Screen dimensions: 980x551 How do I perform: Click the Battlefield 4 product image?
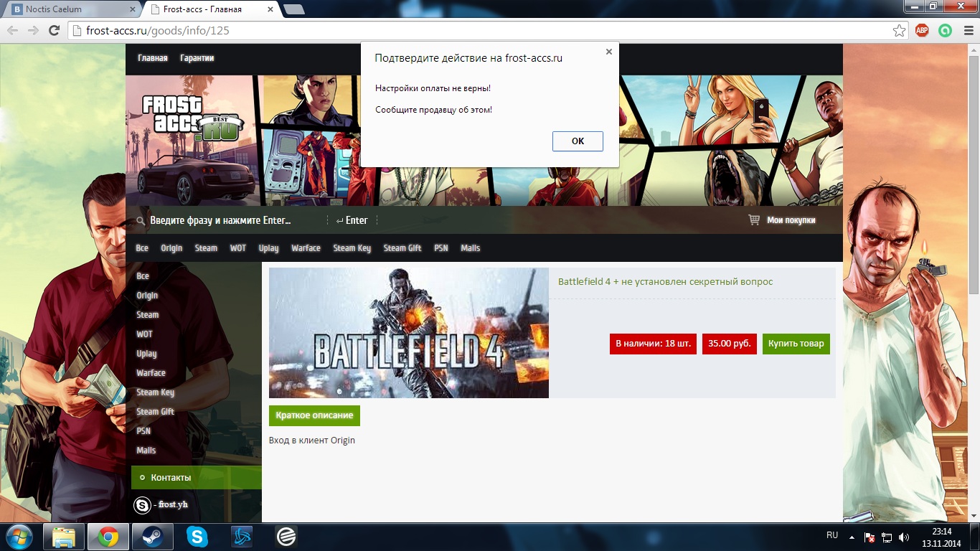click(x=409, y=333)
